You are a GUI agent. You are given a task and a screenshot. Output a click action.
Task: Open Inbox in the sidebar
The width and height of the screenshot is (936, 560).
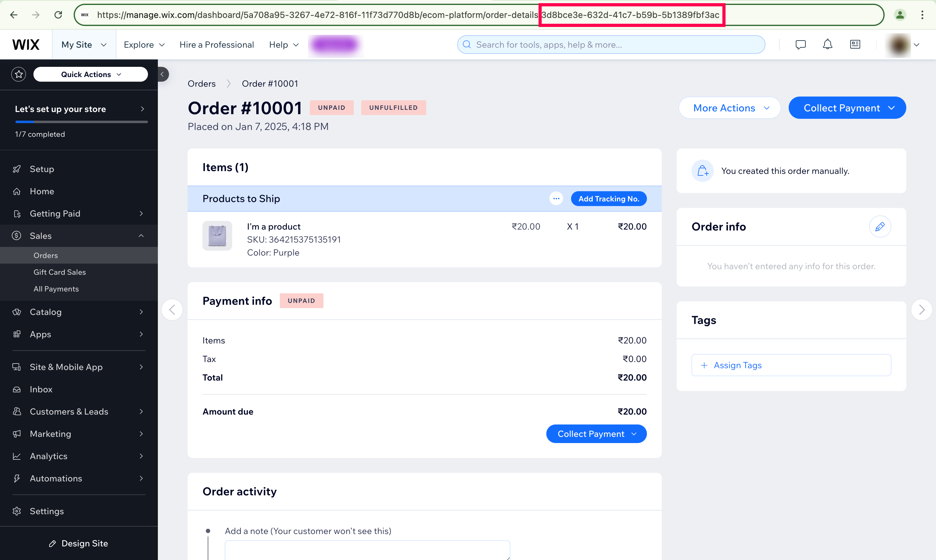(x=79, y=389)
